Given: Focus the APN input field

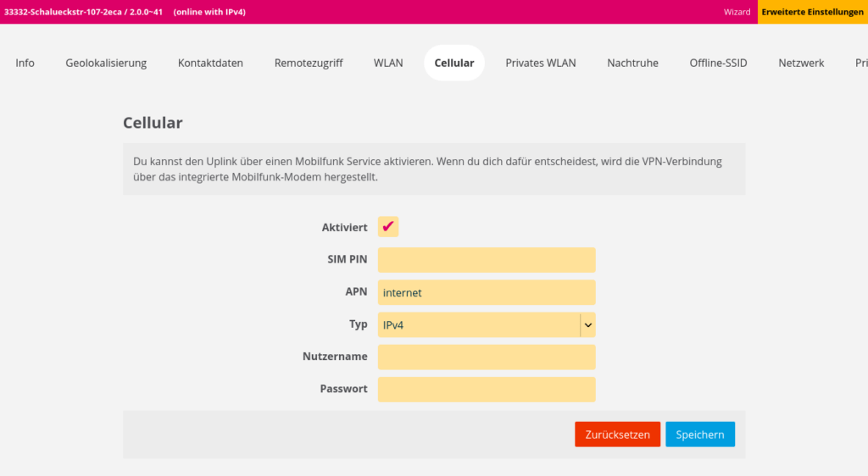Looking at the screenshot, I should coord(487,292).
